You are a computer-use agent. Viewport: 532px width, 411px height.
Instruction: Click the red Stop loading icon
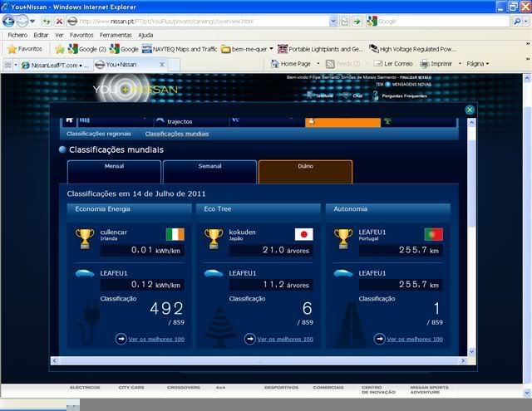59,22
